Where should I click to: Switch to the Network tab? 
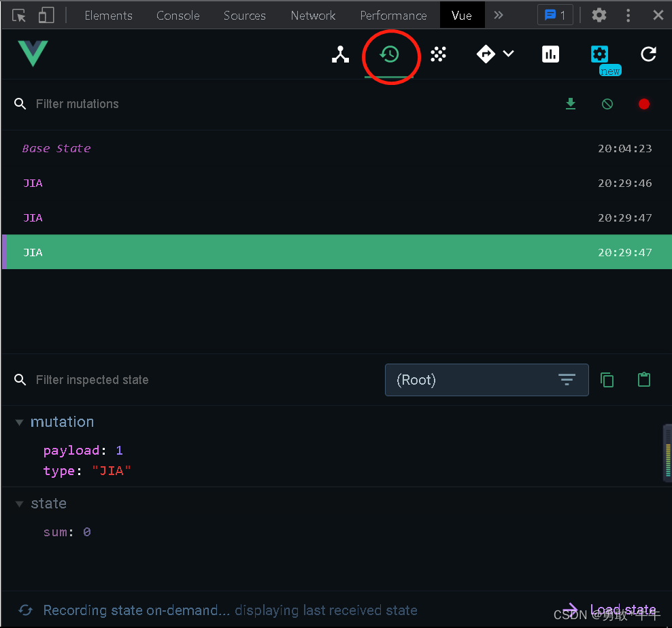313,15
